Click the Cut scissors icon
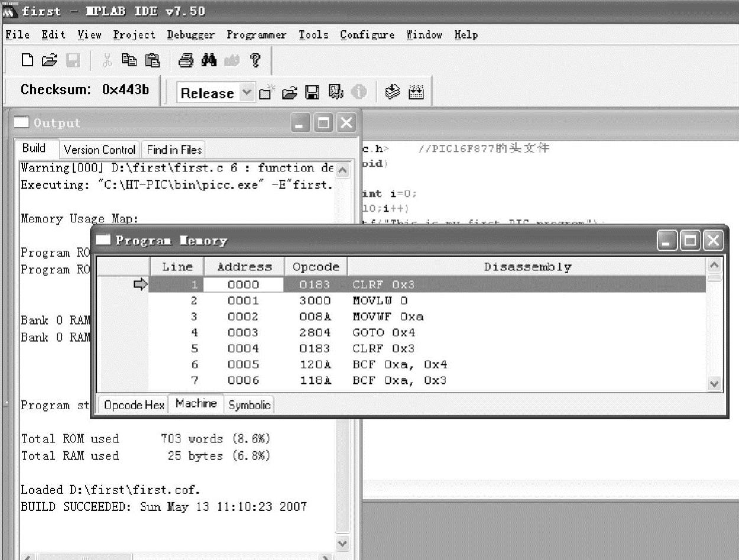 (107, 60)
